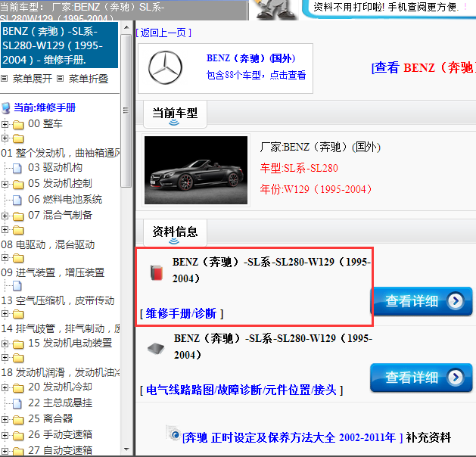Image resolution: width=476 pixels, height=457 pixels.
Task: Open the BENZ（奔驰）(国外) brand link
Action: 250,58
